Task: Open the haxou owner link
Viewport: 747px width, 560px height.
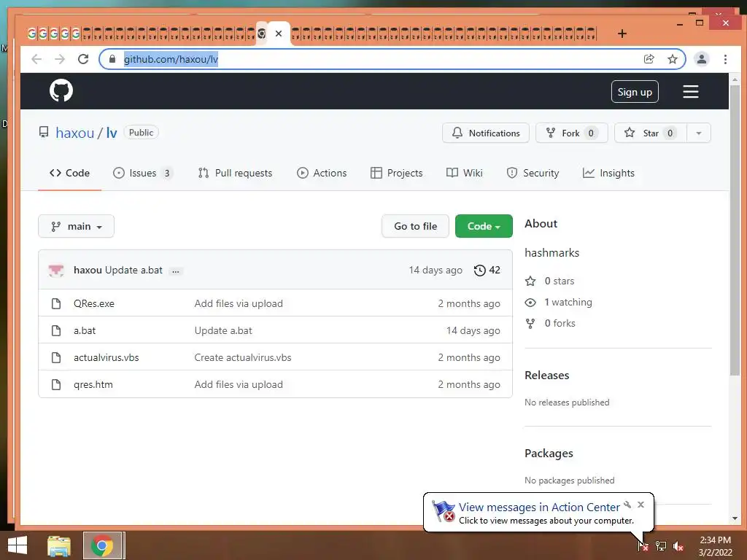Action: coord(75,133)
